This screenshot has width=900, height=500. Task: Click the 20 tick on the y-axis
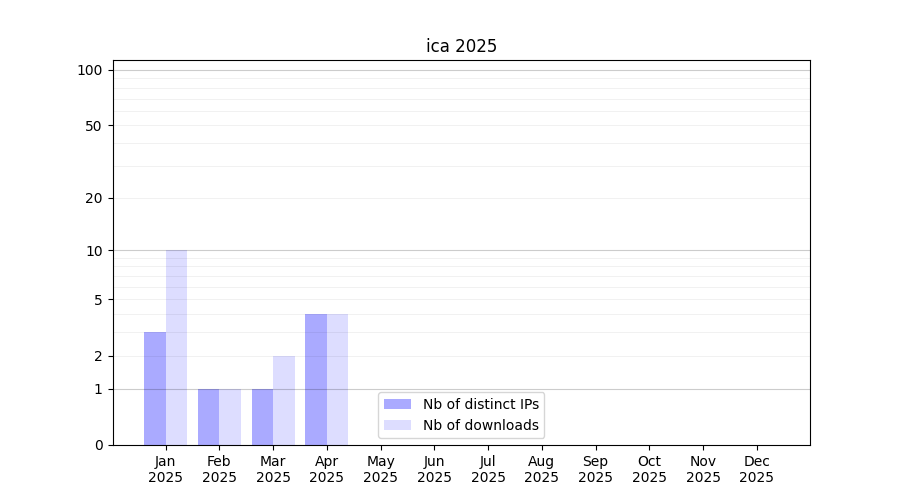94,198
